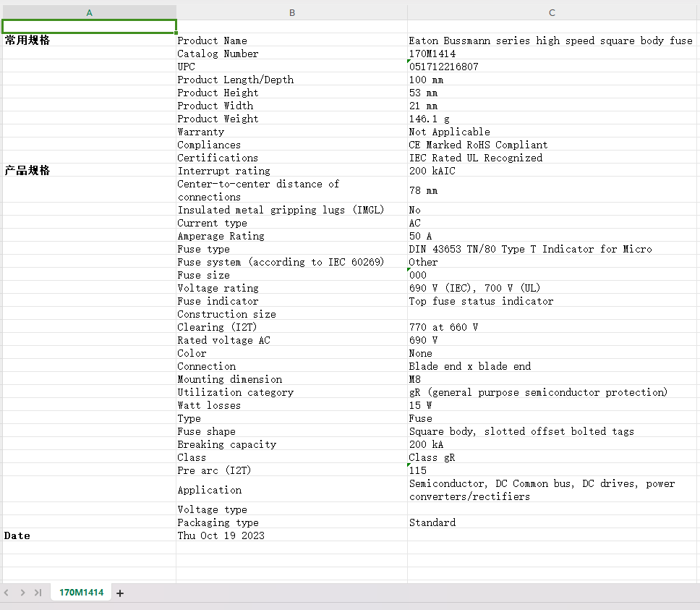This screenshot has height=610, width=700.
Task: Select the Date label cell
Action: click(89, 535)
